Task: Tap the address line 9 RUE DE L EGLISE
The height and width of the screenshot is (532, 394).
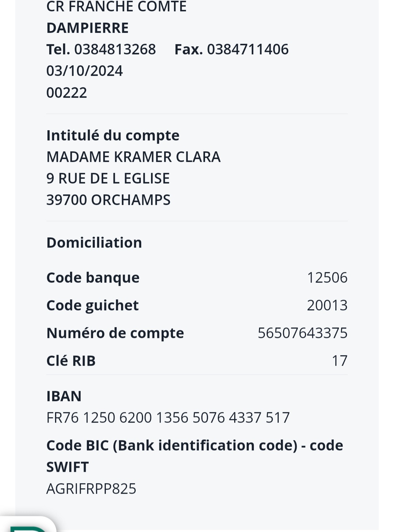Action: pyautogui.click(x=108, y=178)
